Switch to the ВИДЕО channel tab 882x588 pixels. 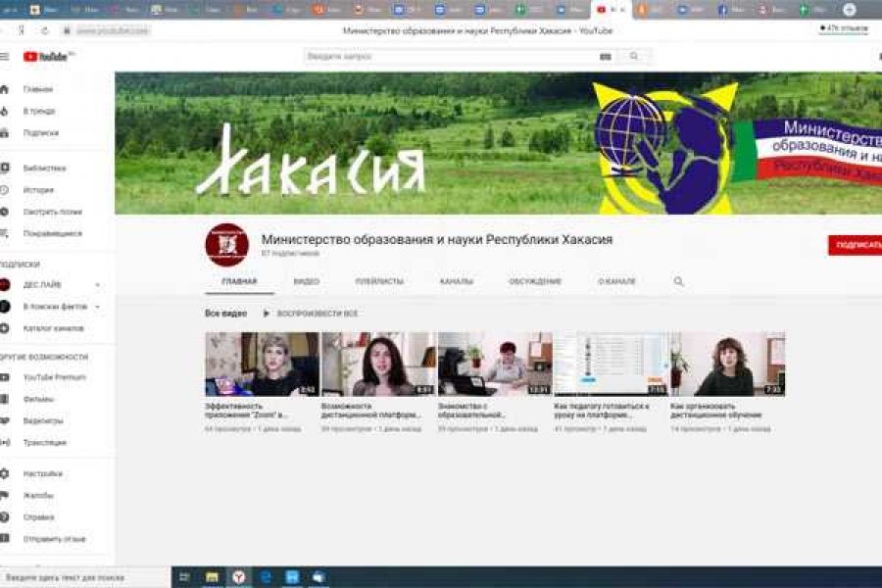point(306,281)
